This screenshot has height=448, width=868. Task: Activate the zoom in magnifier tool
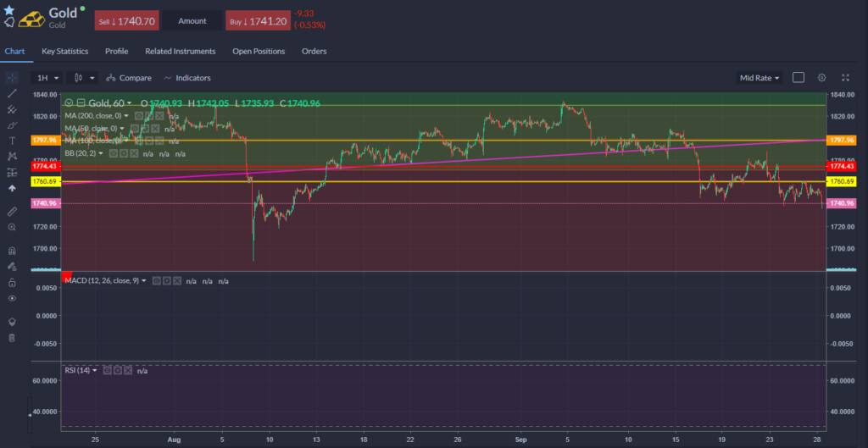click(12, 227)
